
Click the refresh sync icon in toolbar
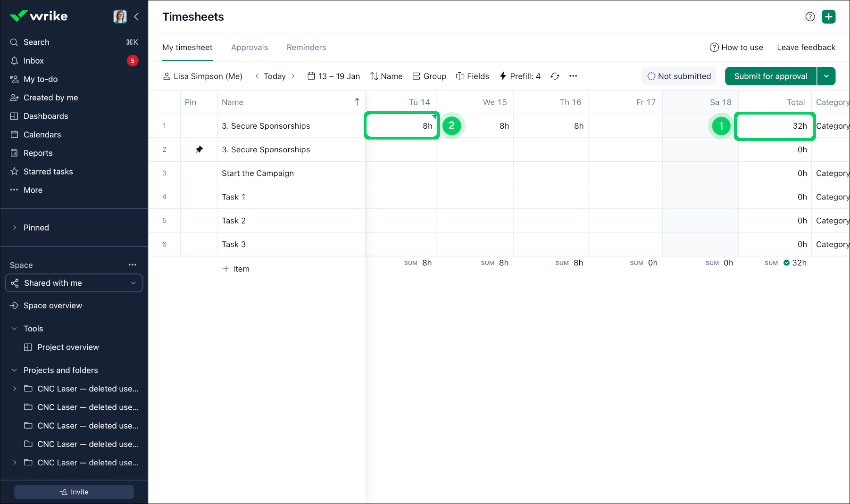(555, 76)
